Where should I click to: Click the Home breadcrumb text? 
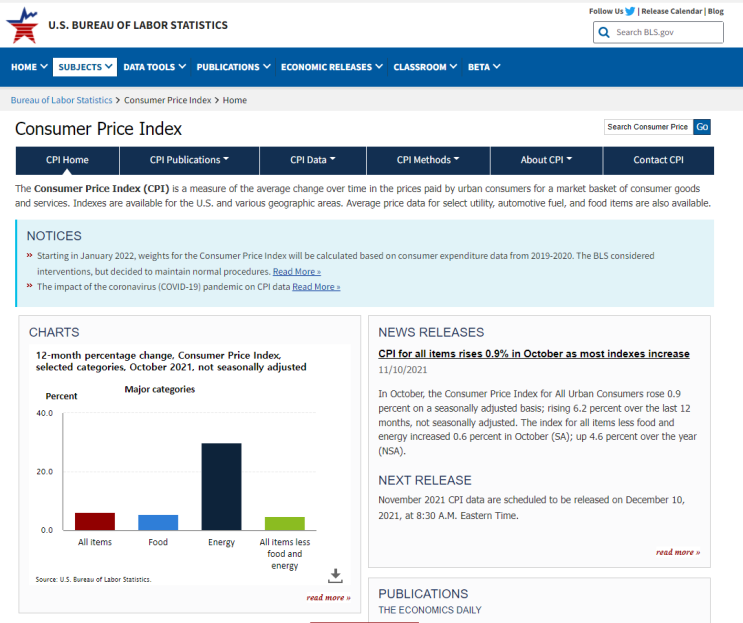(x=235, y=100)
